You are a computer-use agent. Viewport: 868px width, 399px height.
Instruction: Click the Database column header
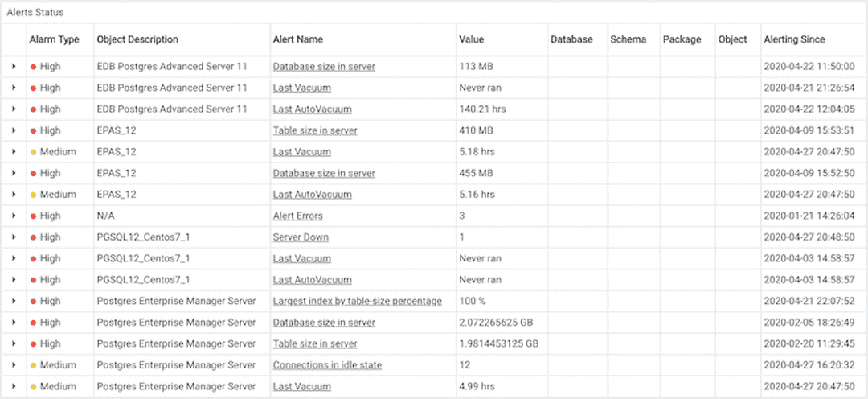(x=571, y=39)
